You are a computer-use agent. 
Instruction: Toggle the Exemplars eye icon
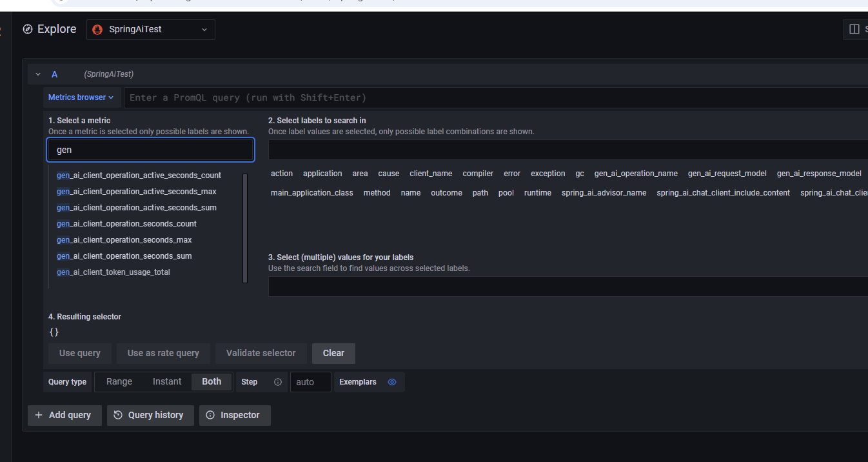[x=392, y=382]
